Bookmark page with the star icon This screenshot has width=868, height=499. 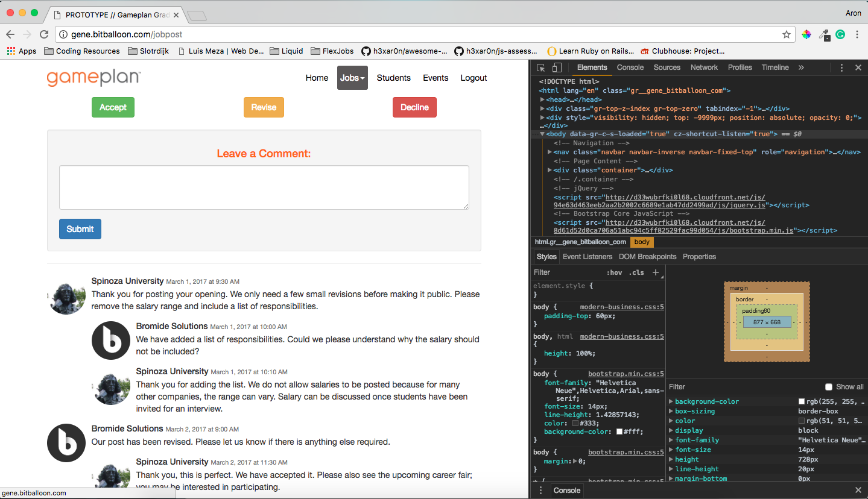787,34
